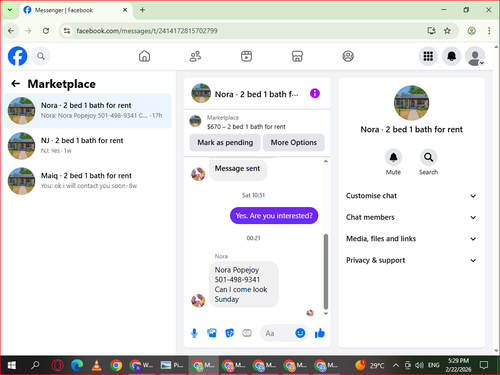Open the Nora 2 bed 1 bath conversation
Image resolution: width=500 pixels, height=375 pixels.
coord(88,111)
